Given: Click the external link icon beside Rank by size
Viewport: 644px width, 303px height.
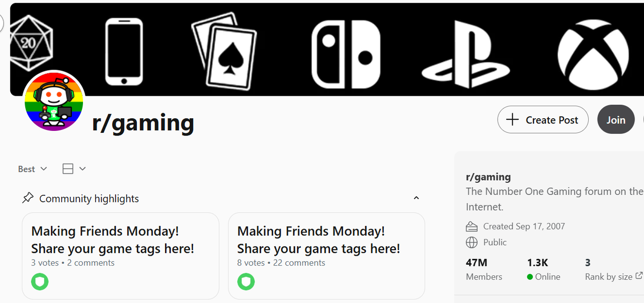Looking at the screenshot, I should tap(639, 276).
